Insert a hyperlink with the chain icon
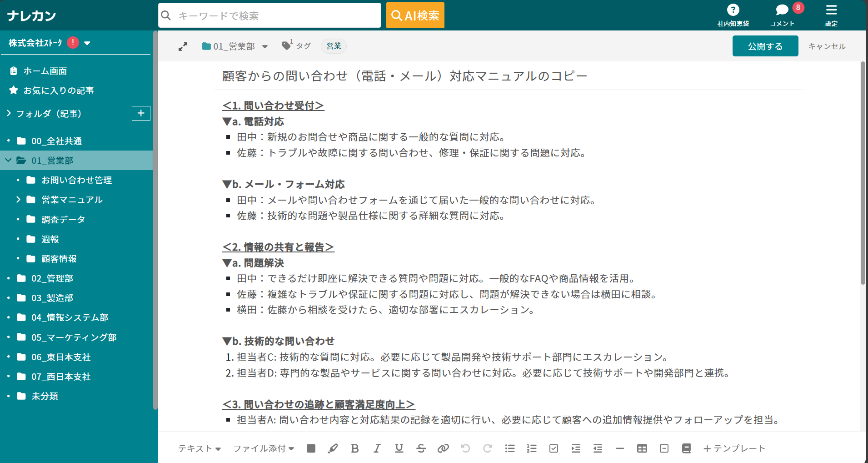 443,448
